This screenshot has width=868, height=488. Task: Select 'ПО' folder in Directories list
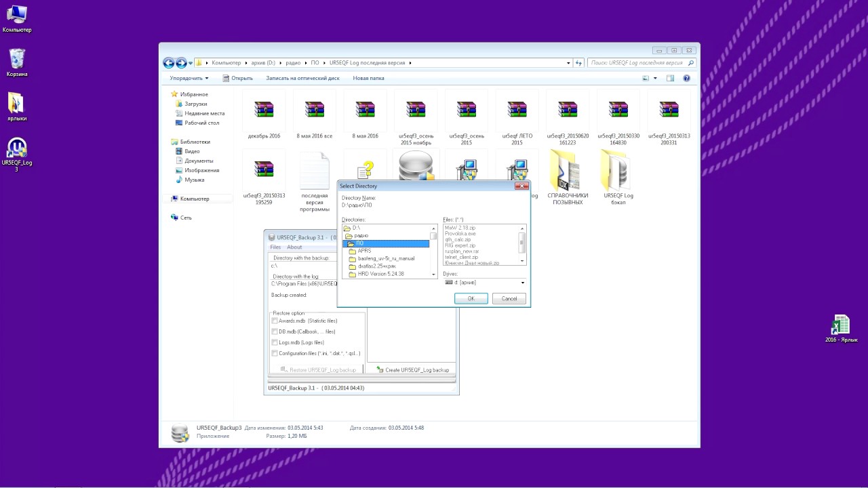pyautogui.click(x=386, y=243)
